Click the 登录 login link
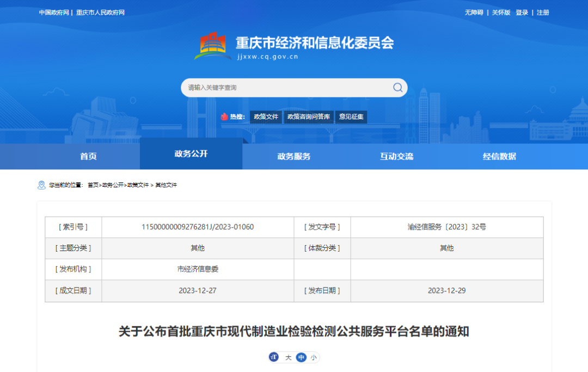 click(x=522, y=13)
